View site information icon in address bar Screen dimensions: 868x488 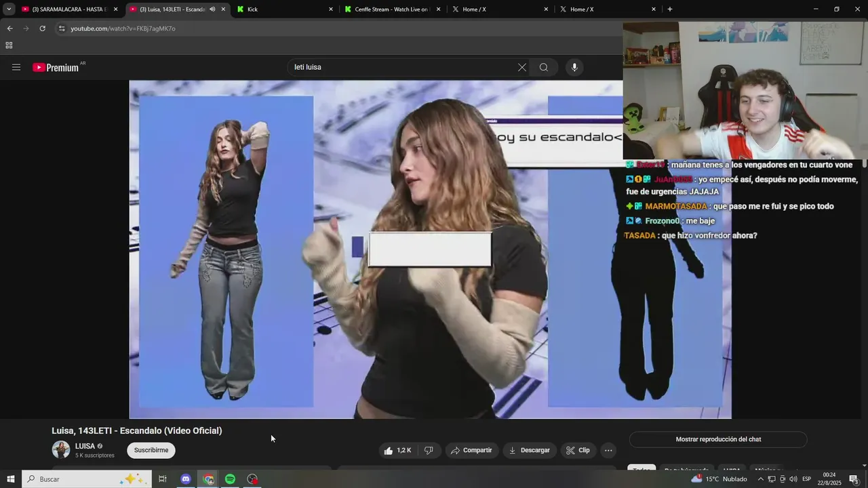[62, 28]
